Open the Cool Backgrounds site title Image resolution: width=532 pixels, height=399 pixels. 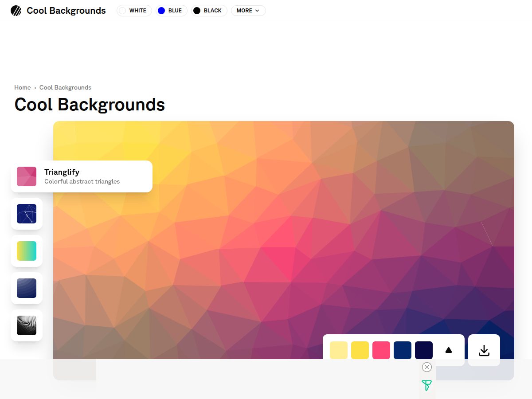pos(66,11)
